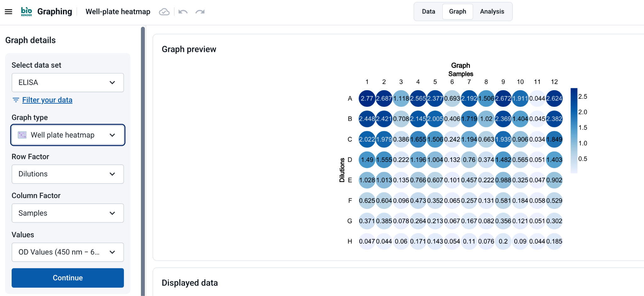Switch to the Analysis tab
The image size is (644, 296).
click(492, 12)
